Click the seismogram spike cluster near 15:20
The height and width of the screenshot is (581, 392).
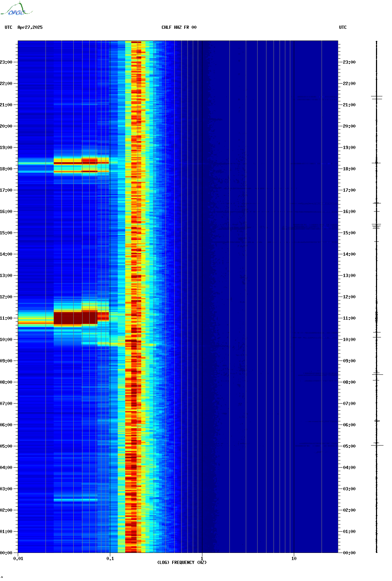tap(377, 226)
